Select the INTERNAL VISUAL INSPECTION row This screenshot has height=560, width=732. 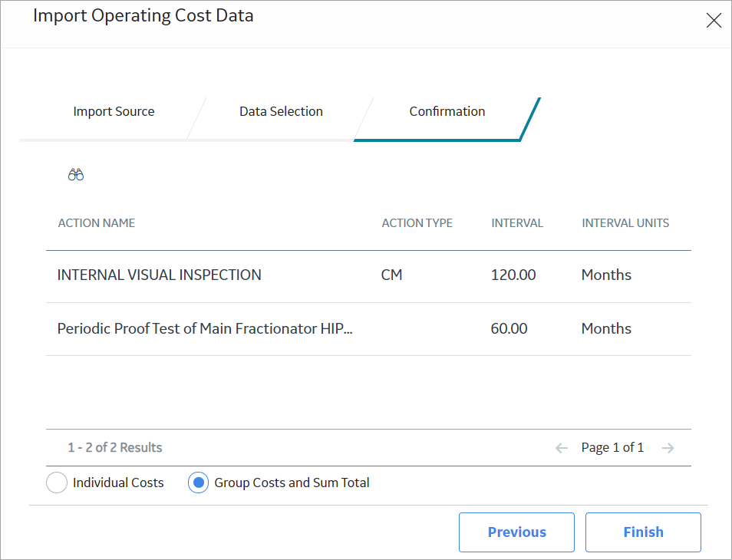[368, 276]
